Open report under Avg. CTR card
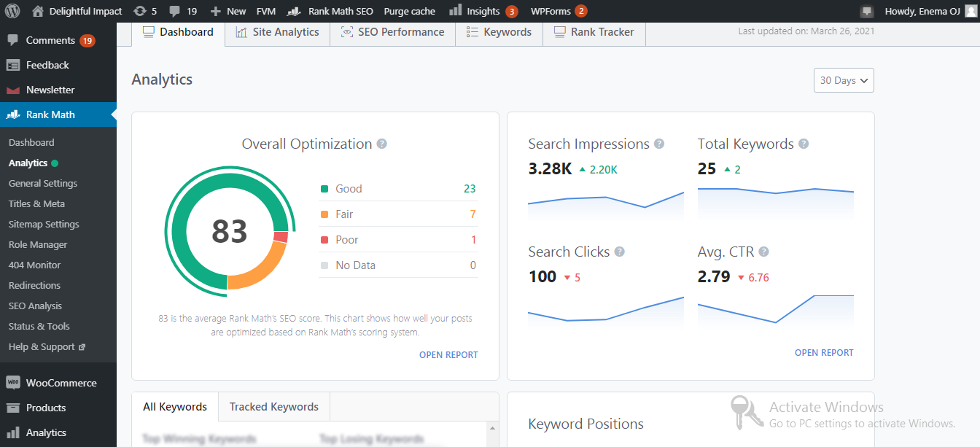The height and width of the screenshot is (447, 980). point(824,353)
